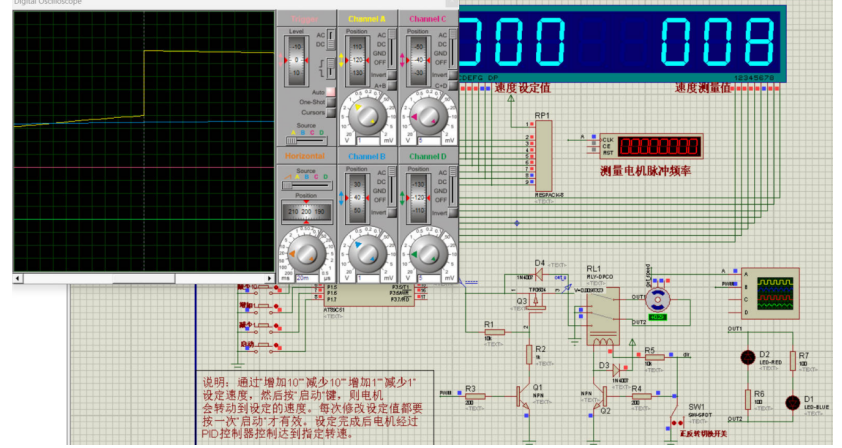Select resistor R6
The image size is (842, 448).
point(747,399)
